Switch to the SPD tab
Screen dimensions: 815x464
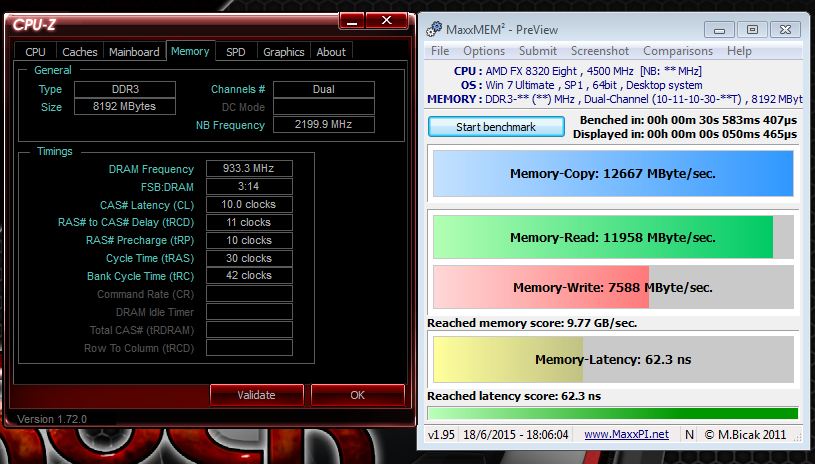coord(235,52)
